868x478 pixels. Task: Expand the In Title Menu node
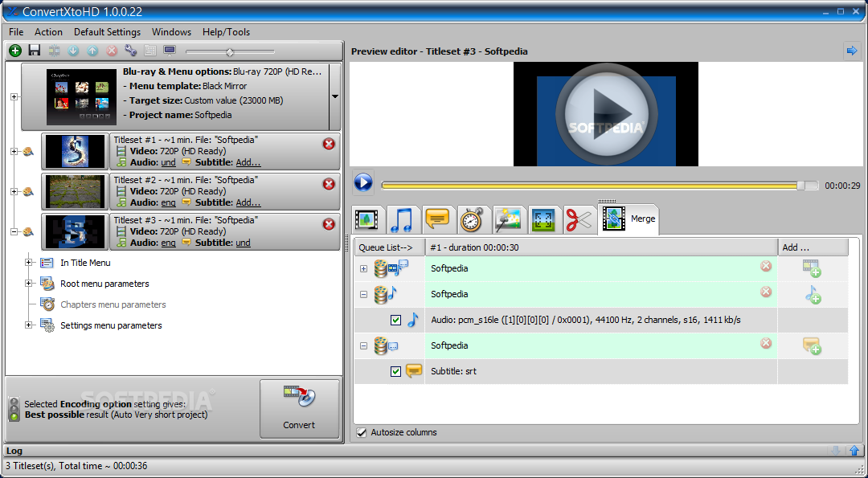pos(28,263)
